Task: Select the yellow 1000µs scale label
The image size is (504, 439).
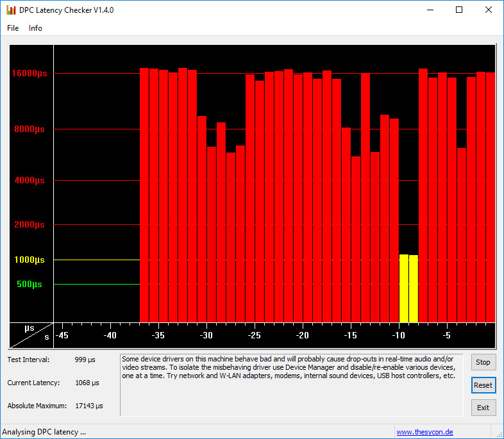Action: coord(29,260)
